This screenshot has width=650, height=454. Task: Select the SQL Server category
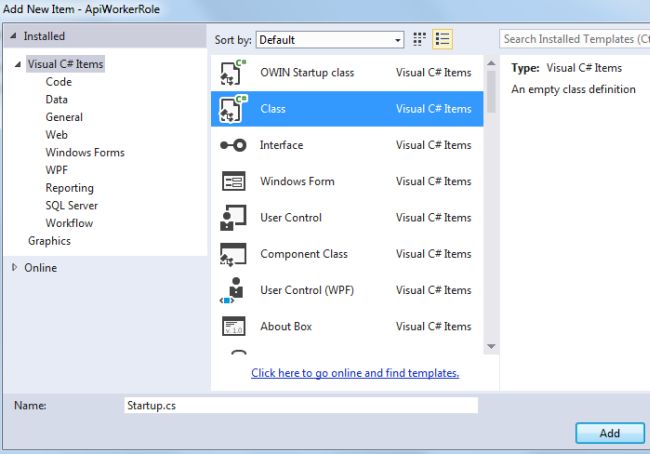point(71,205)
